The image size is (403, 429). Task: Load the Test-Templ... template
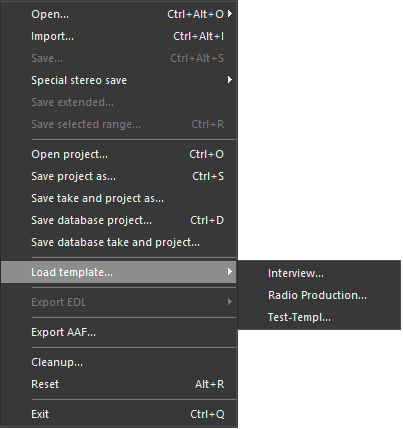pos(319,317)
